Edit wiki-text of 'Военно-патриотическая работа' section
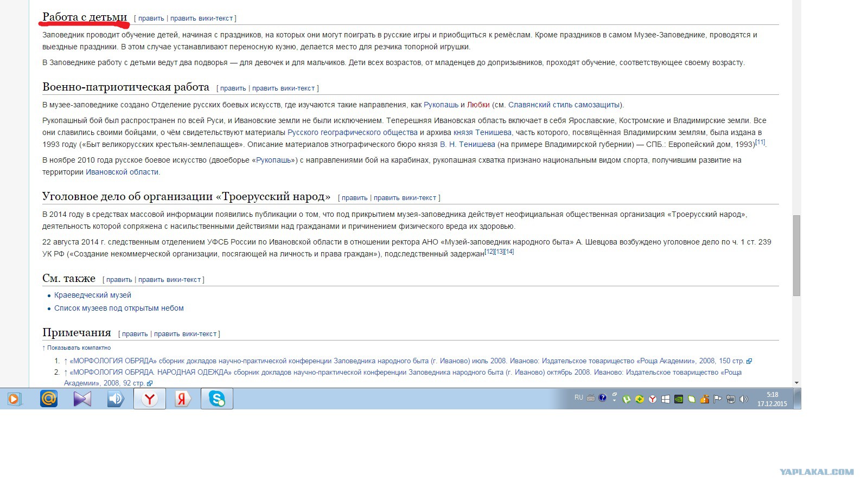Image resolution: width=868 pixels, height=488 pixels. 283,88
